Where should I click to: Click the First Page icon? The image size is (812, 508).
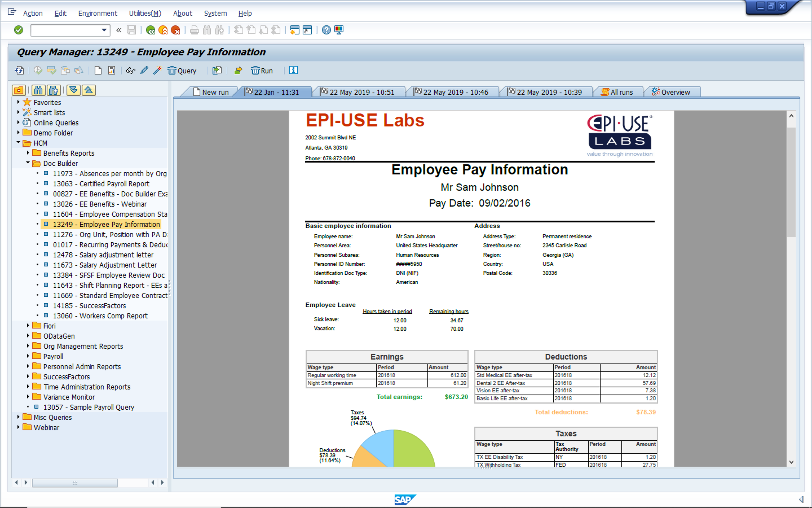click(x=238, y=30)
